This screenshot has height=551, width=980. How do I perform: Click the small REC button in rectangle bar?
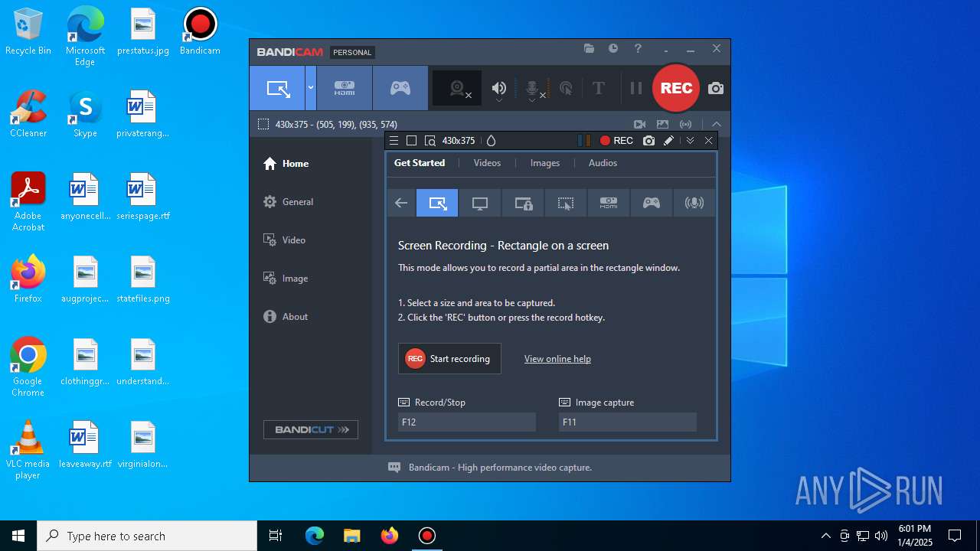(616, 141)
